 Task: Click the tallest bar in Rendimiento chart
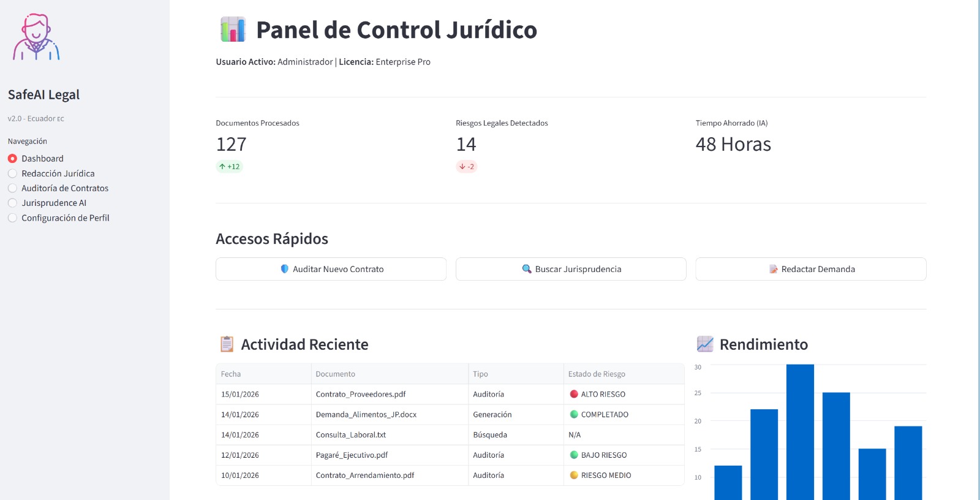pos(800,432)
